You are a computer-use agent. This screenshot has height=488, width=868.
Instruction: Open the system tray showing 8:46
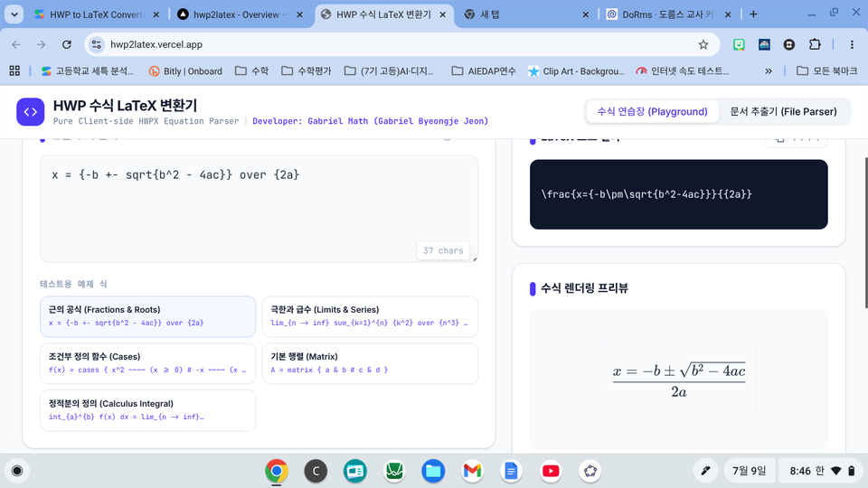click(822, 471)
